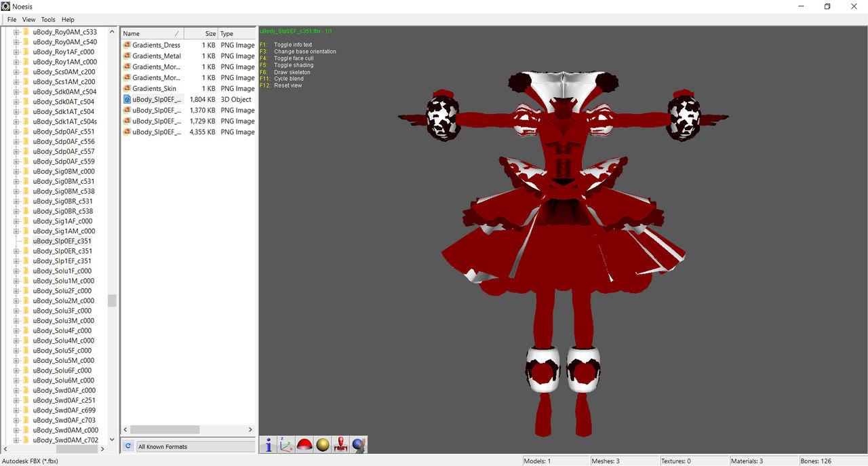The image size is (868, 466).
Task: Click the folder icon of uBody_Solu6M_c000
Action: pos(26,381)
